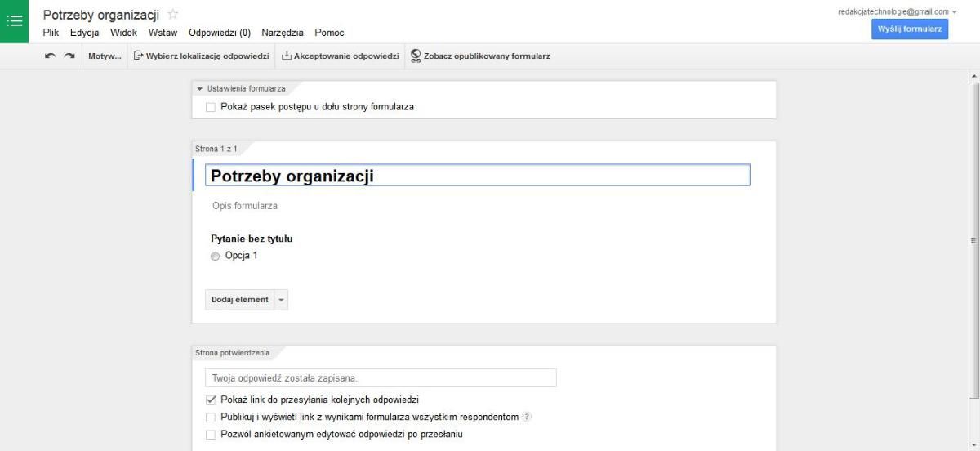Collapse the Ustawienia formularza section

pyautogui.click(x=199, y=88)
